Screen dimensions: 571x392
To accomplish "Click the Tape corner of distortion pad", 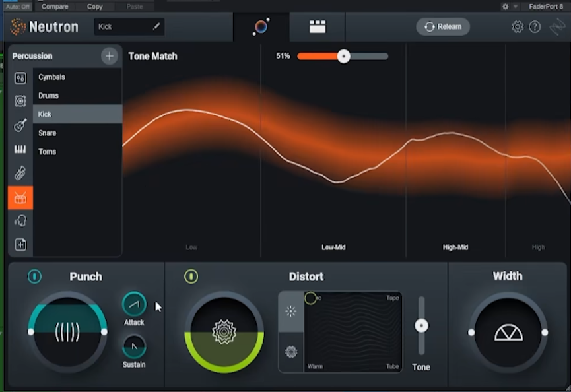I will point(393,298).
